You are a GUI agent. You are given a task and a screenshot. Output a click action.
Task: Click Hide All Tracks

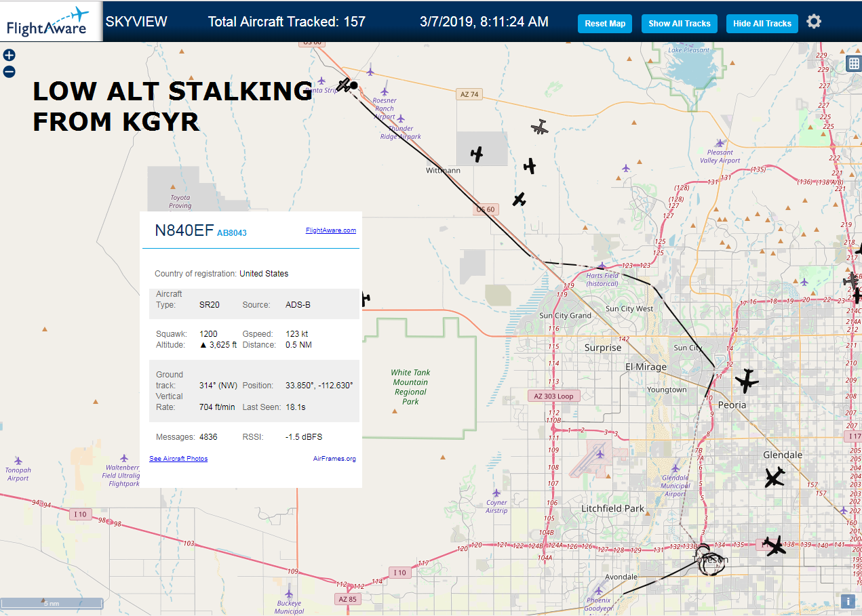click(762, 23)
